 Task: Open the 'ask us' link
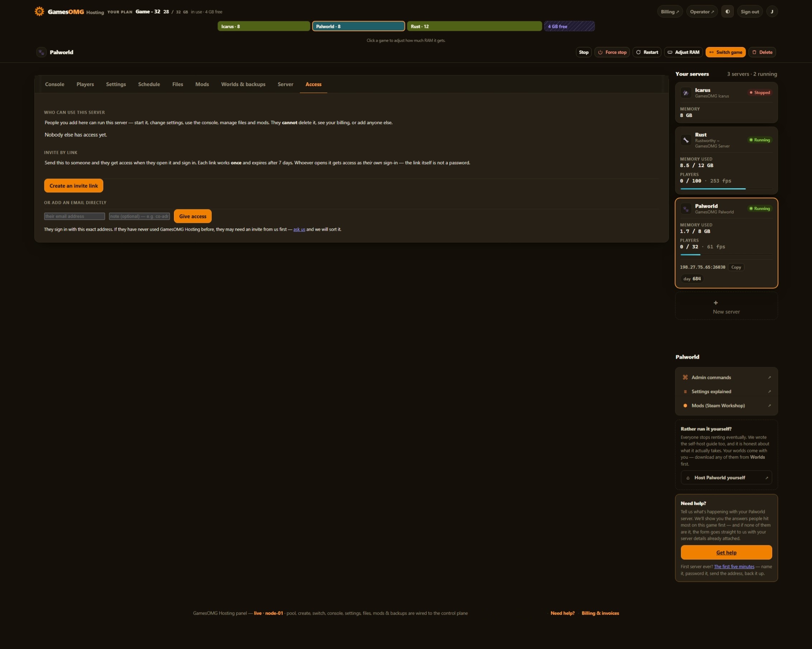click(299, 229)
